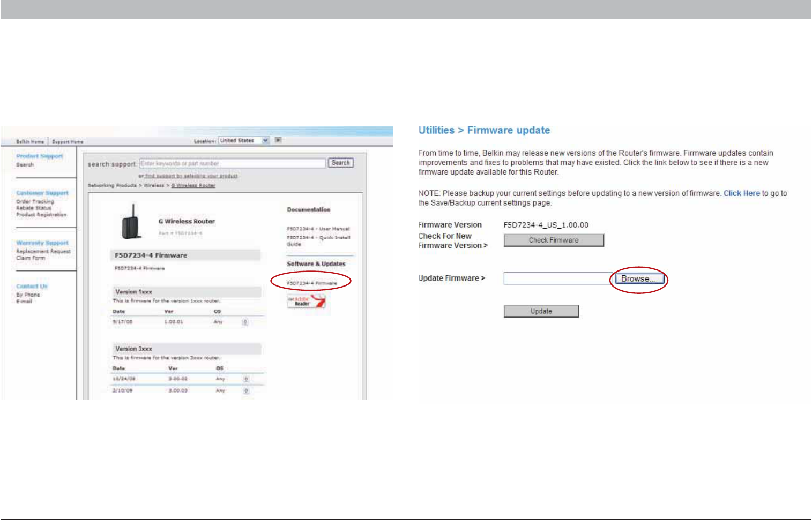This screenshot has height=520, width=812.
Task: Open the Support Home link
Action: point(68,142)
